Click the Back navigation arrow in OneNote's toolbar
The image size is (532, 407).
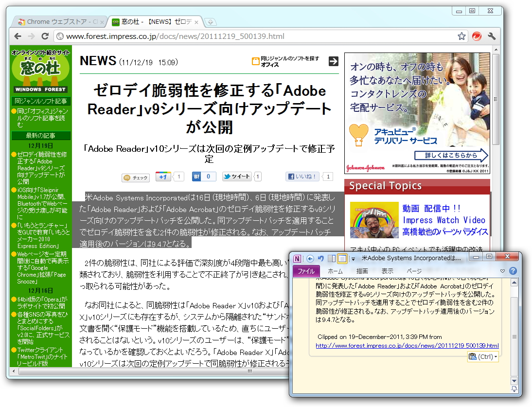click(x=311, y=258)
